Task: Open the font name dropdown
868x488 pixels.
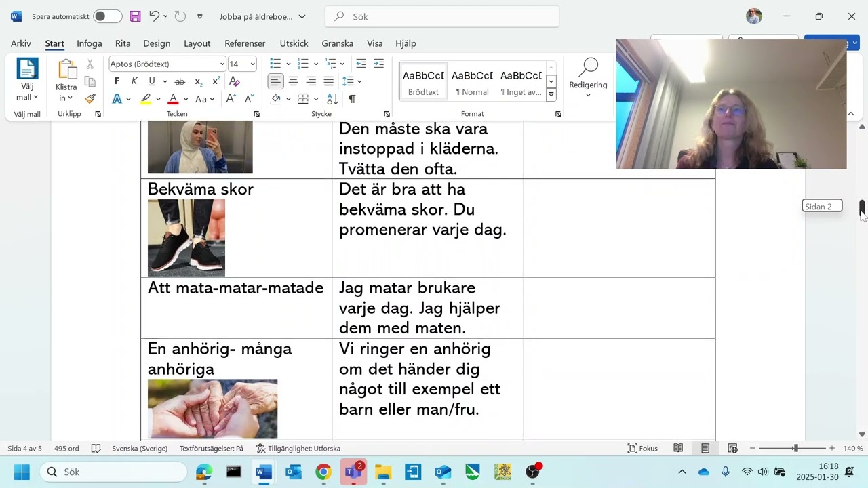Action: 222,64
